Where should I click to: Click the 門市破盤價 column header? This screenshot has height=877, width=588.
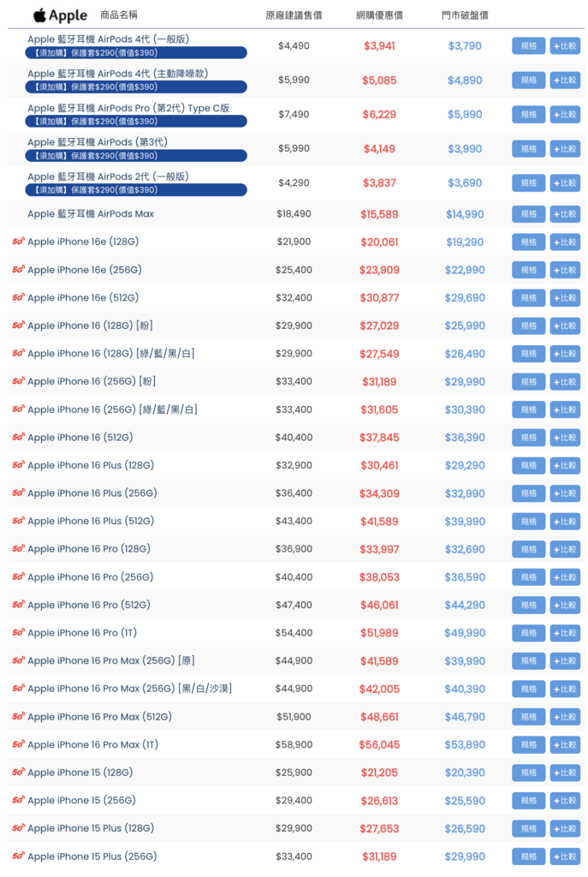[x=465, y=15]
